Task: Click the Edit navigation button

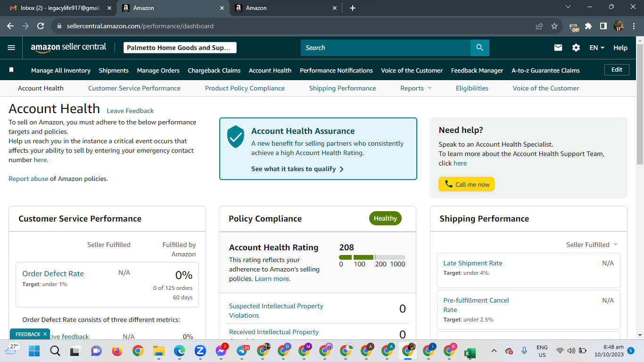Action: point(617,70)
